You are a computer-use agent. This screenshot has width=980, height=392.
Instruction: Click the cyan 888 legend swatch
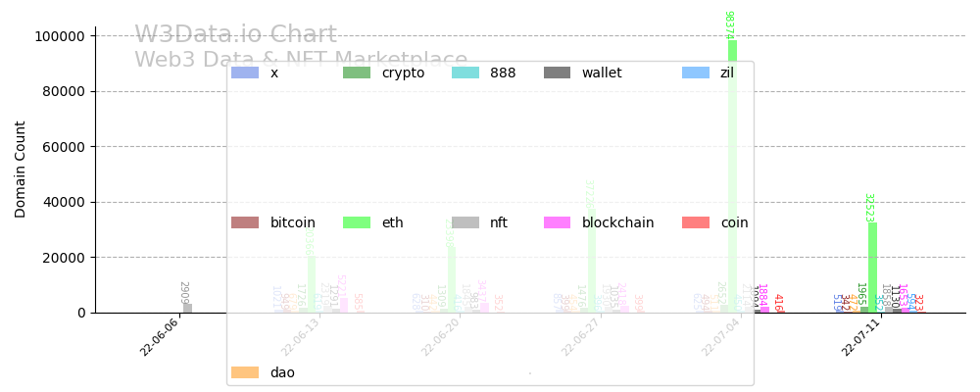tap(465, 73)
